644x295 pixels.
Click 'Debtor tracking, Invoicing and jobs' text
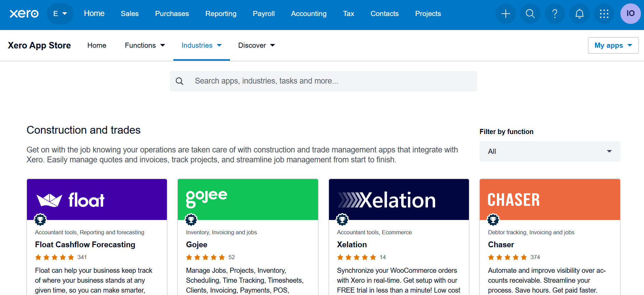[x=531, y=232]
